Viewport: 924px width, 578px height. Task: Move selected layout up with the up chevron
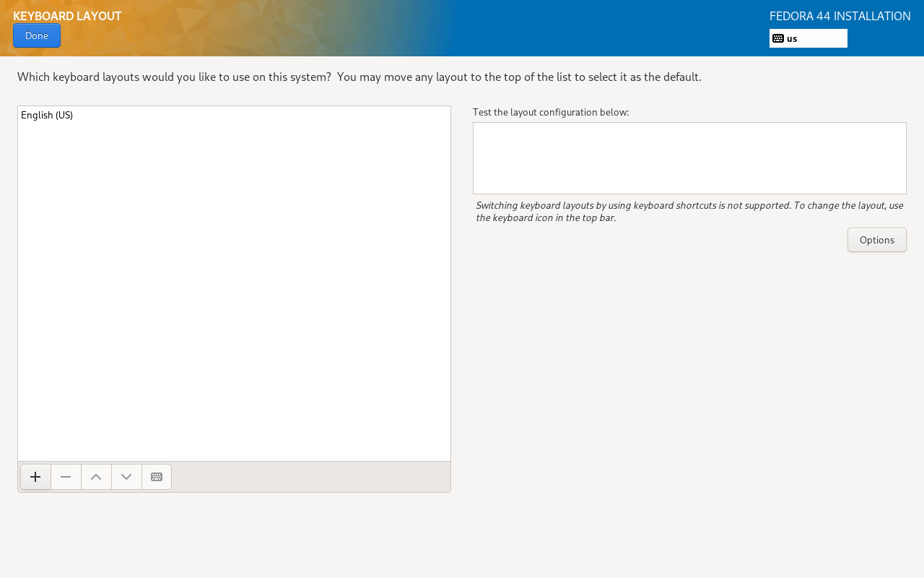(x=96, y=477)
